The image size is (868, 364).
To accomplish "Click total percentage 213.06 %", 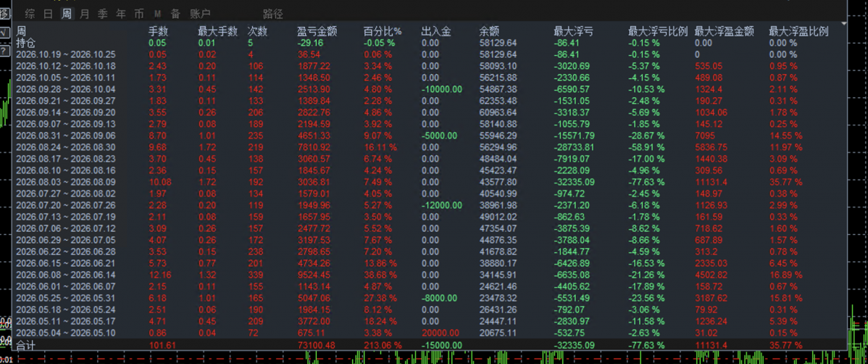I will click(x=383, y=346).
